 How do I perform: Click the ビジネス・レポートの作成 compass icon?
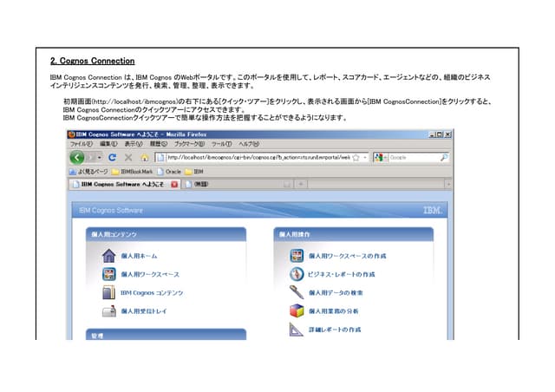(x=297, y=274)
